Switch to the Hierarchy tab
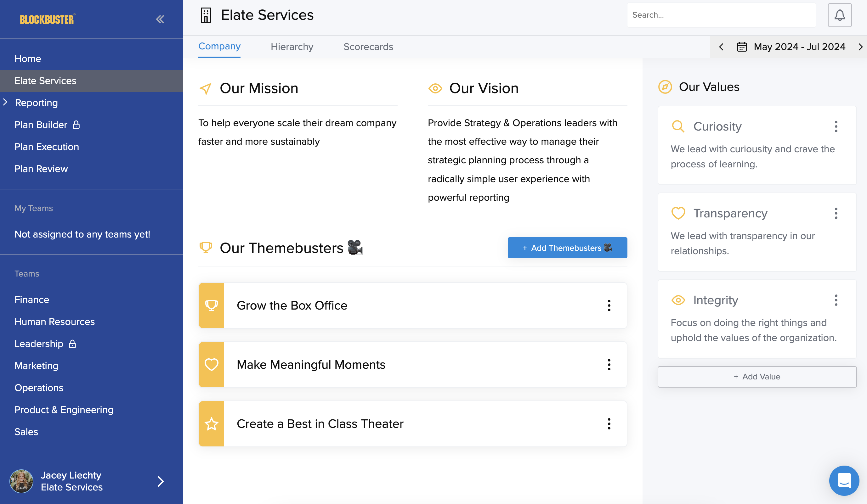Viewport: 867px width, 504px height. (292, 47)
